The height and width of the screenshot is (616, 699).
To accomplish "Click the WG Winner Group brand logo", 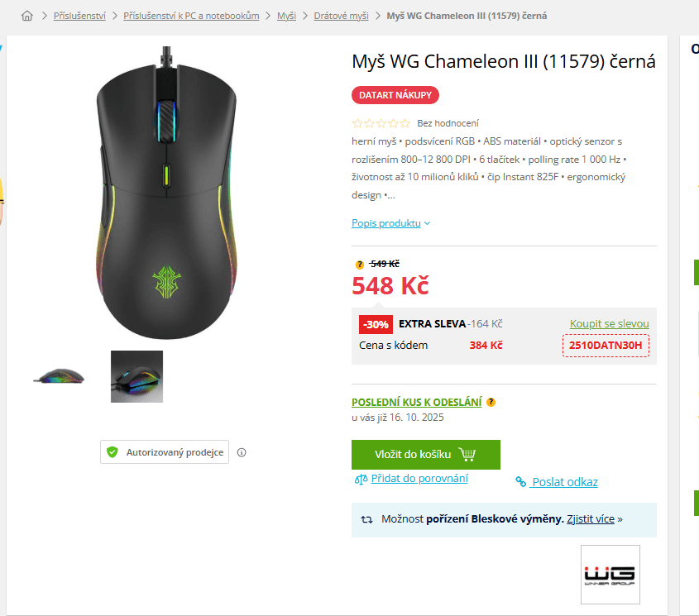I will (610, 575).
